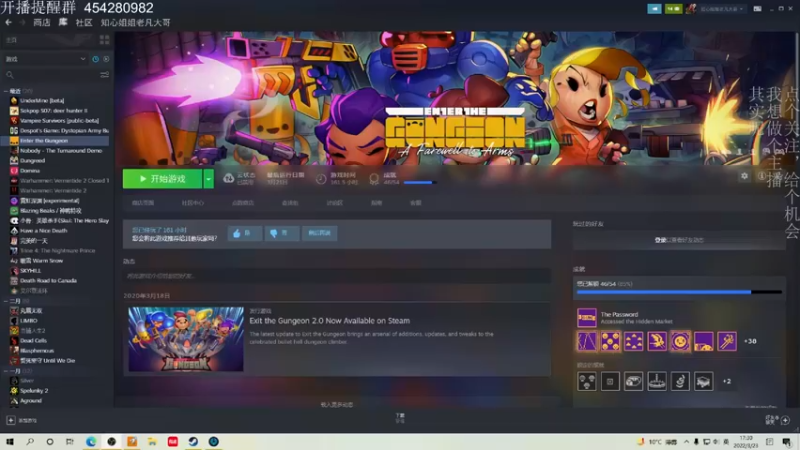Open Windows Start menu
The height and width of the screenshot is (450, 800).
click(9, 442)
